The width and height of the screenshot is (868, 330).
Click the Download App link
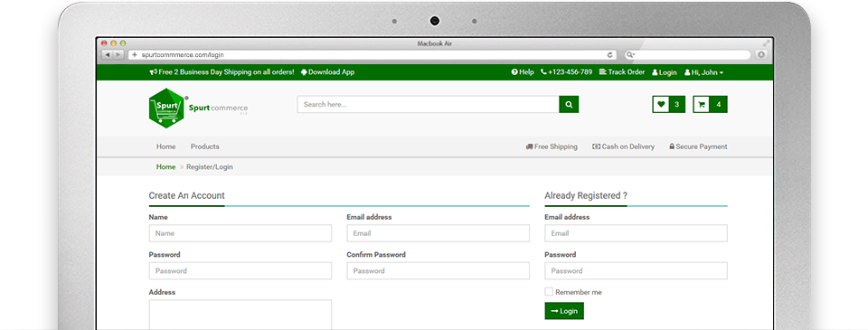(x=327, y=72)
